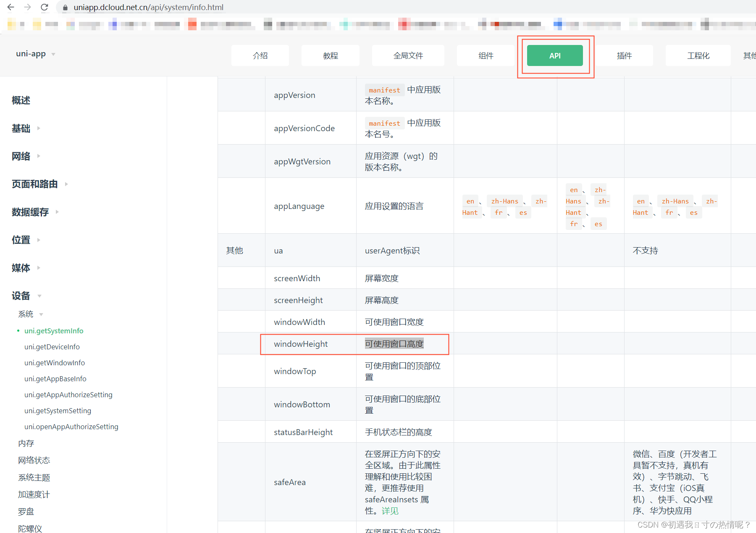Click the appLanguage table cell
This screenshot has width=756, height=533.
(x=311, y=206)
